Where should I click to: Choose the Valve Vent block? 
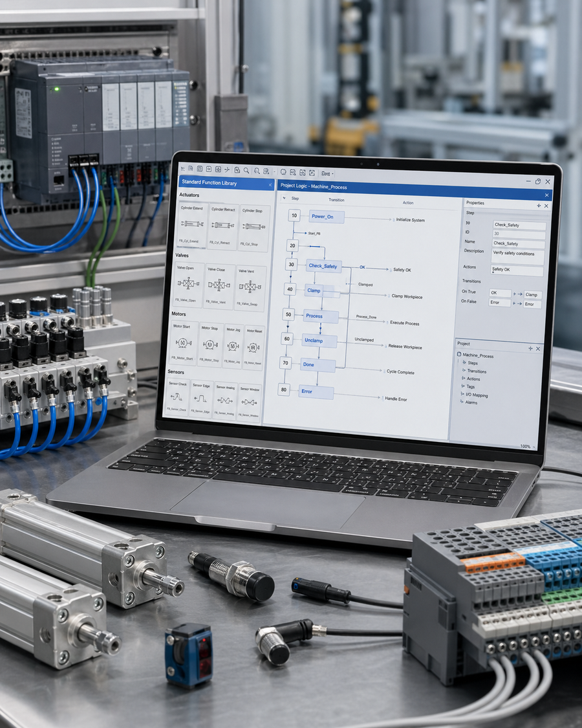point(250,288)
